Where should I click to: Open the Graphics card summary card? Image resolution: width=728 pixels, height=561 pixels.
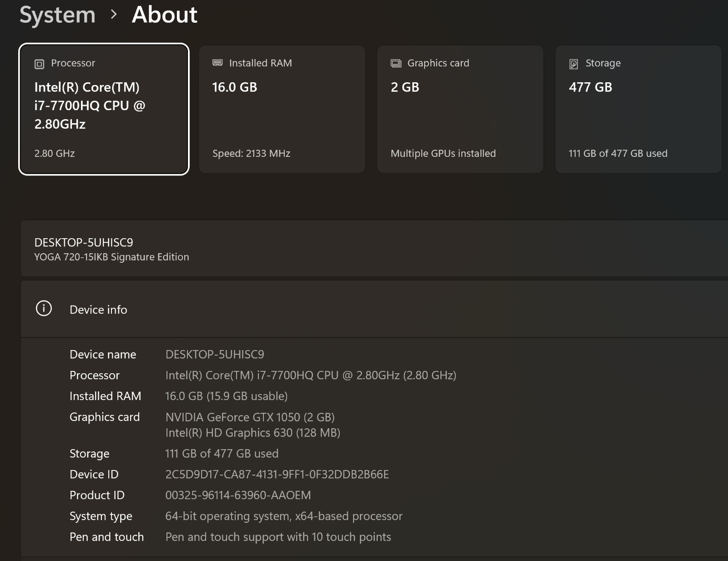click(x=460, y=109)
